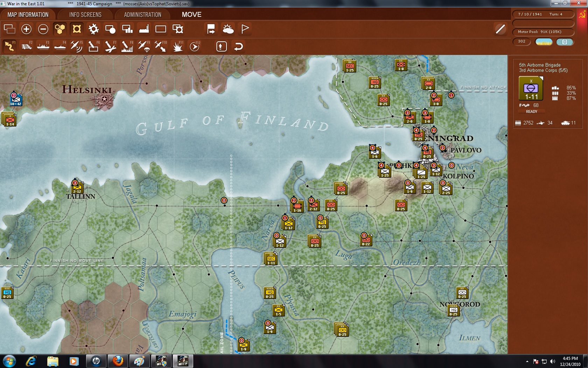Viewport: 588px width, 368px height.
Task: Select the F3 ship mode
Action: click(x=43, y=46)
